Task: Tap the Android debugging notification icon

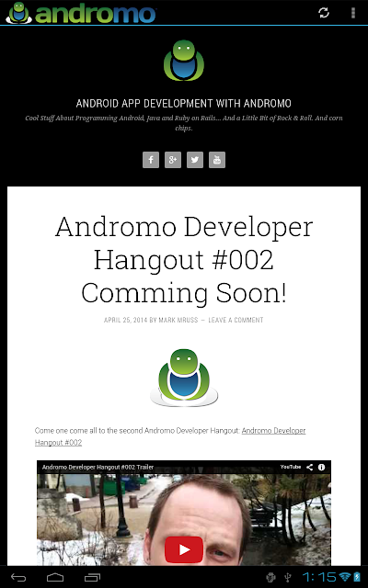Action: [270, 578]
